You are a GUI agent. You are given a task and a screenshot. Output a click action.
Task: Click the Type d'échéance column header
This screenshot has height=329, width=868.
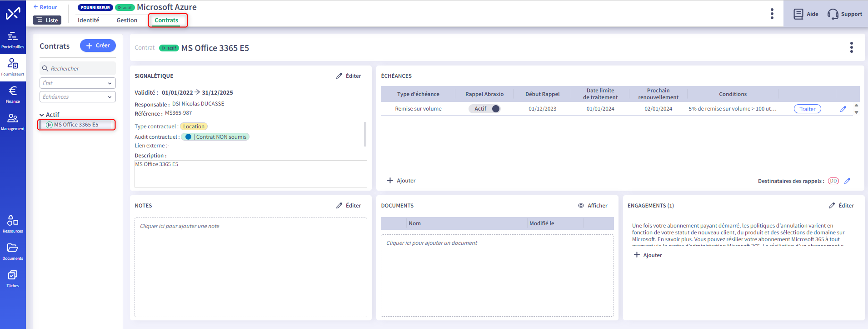(x=418, y=94)
